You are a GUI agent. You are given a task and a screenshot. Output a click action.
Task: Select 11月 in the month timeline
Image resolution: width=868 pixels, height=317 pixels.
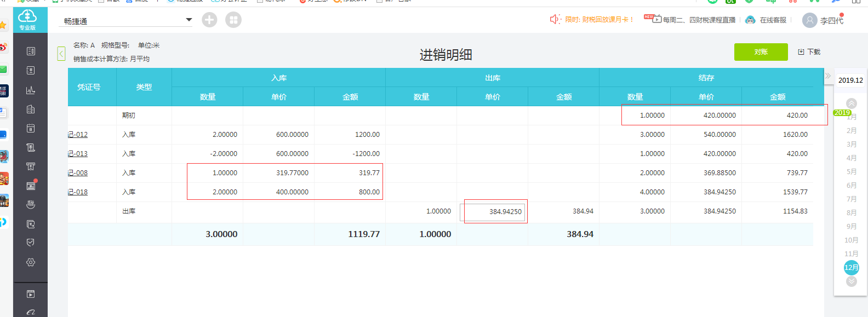tap(851, 253)
